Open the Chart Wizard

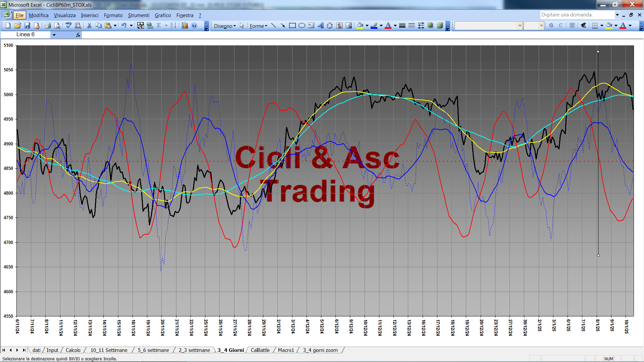[184, 25]
